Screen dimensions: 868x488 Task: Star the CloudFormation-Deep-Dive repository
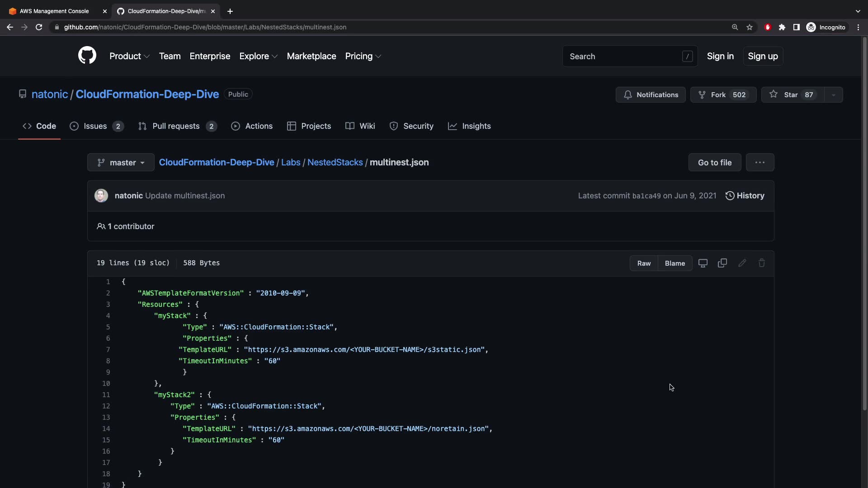pyautogui.click(x=792, y=95)
